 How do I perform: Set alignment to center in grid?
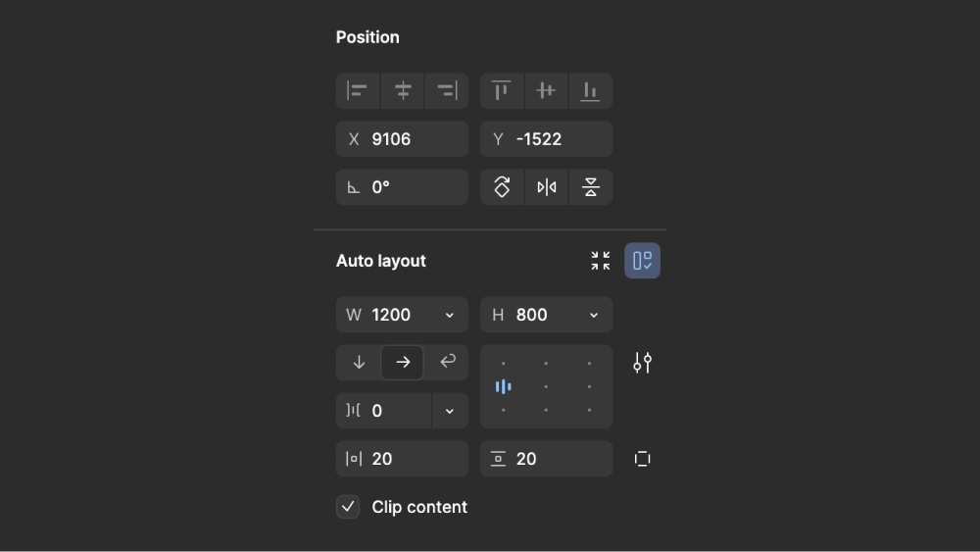546,387
